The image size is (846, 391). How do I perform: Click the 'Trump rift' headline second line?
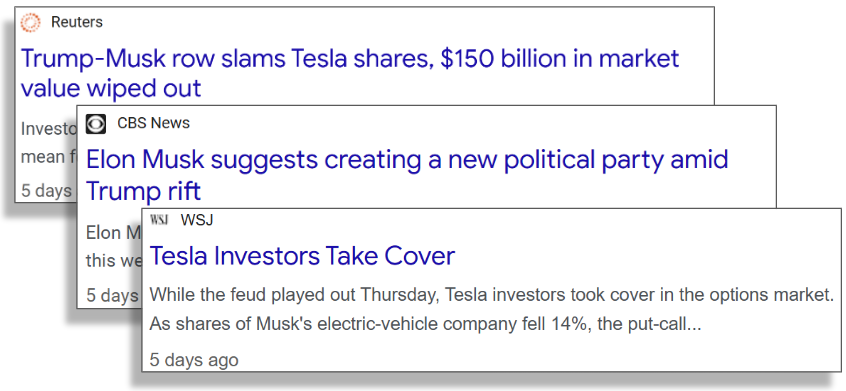144,190
